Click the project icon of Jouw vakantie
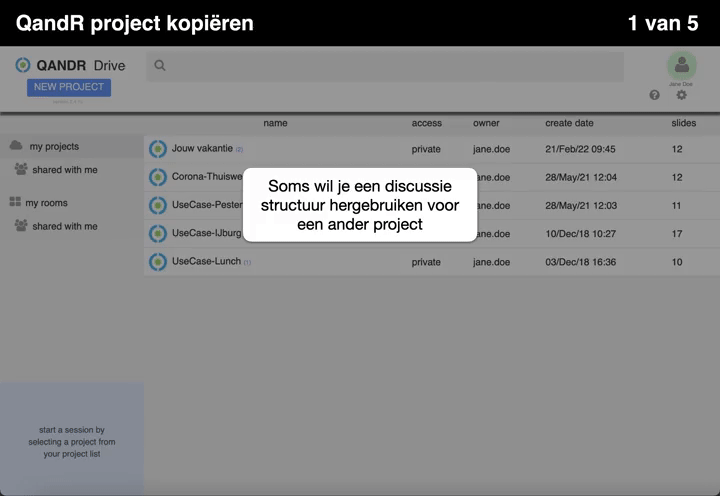The width and height of the screenshot is (720, 496). (x=158, y=149)
